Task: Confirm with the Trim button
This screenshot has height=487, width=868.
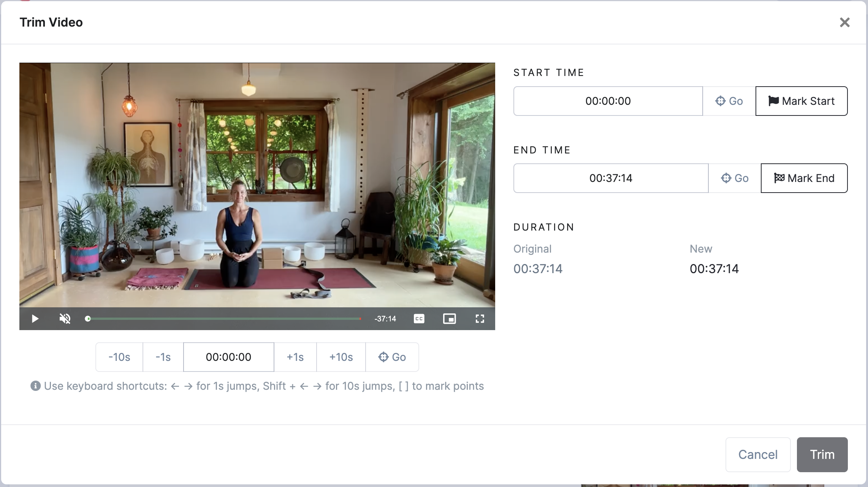Action: click(822, 455)
